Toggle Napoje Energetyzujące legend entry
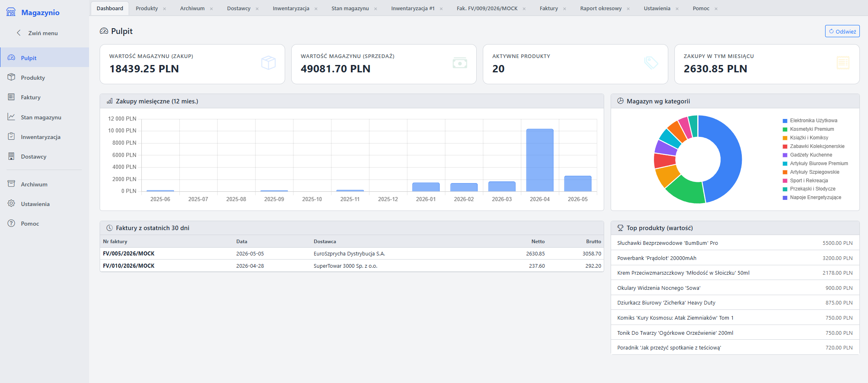The height and width of the screenshot is (383, 868). pos(812,197)
